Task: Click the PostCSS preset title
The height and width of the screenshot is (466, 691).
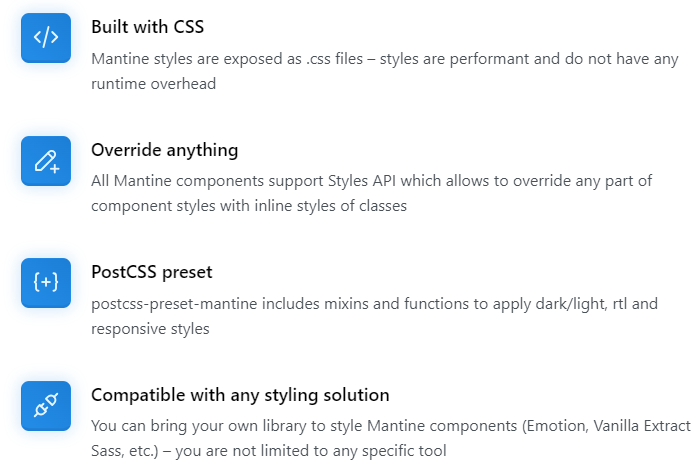Action: 152,272
